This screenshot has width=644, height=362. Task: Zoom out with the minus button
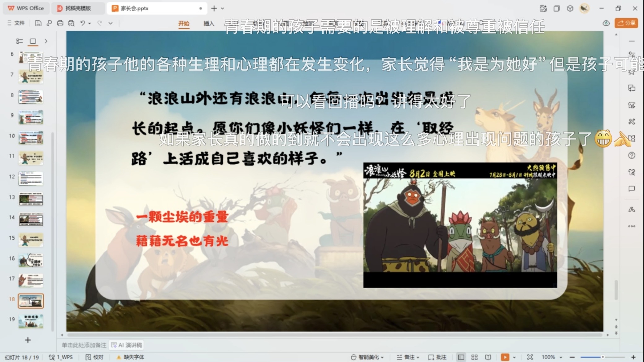pyautogui.click(x=572, y=357)
